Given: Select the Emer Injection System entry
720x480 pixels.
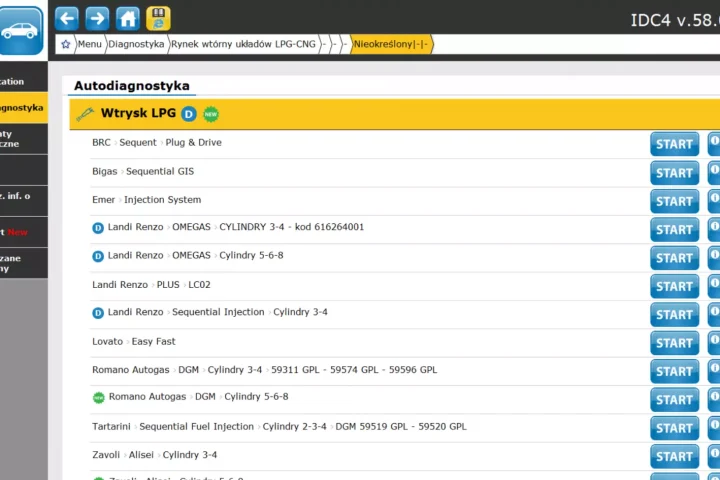Looking at the screenshot, I should (x=146, y=200).
